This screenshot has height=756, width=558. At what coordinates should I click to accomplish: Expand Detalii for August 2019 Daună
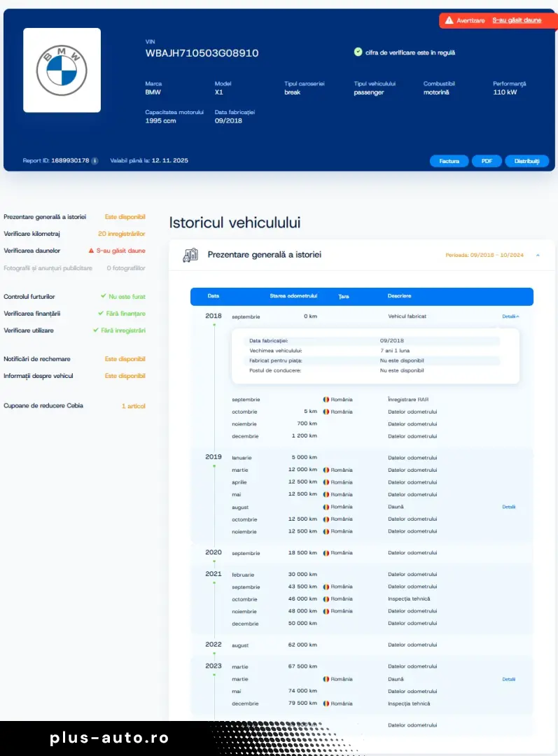[x=508, y=507]
